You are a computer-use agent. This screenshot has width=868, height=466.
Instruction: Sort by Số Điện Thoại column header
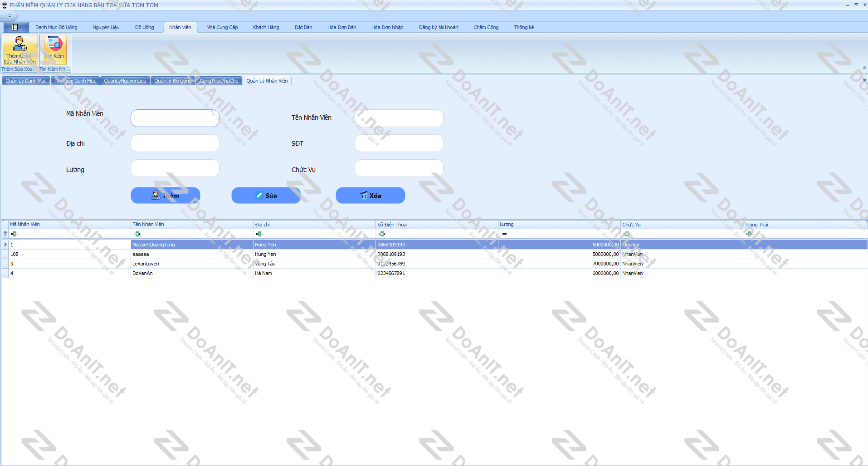[x=437, y=225]
